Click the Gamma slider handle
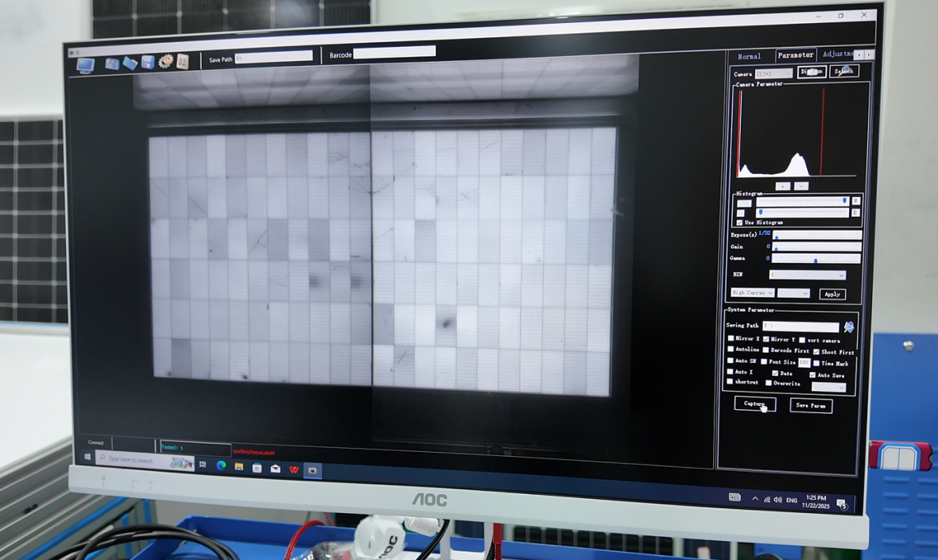Screen dimensions: 938x560 tap(816, 260)
